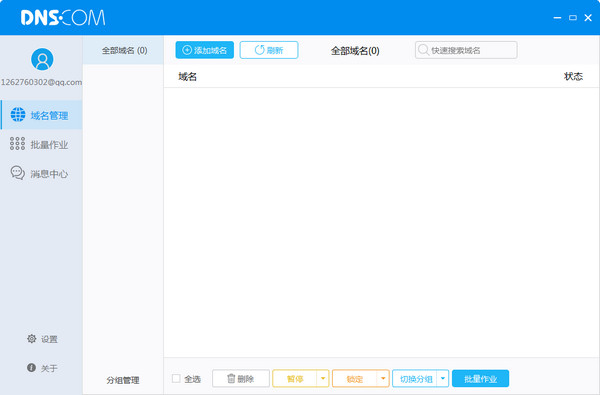
Task: Click the 锁定 lock button
Action: (354, 379)
